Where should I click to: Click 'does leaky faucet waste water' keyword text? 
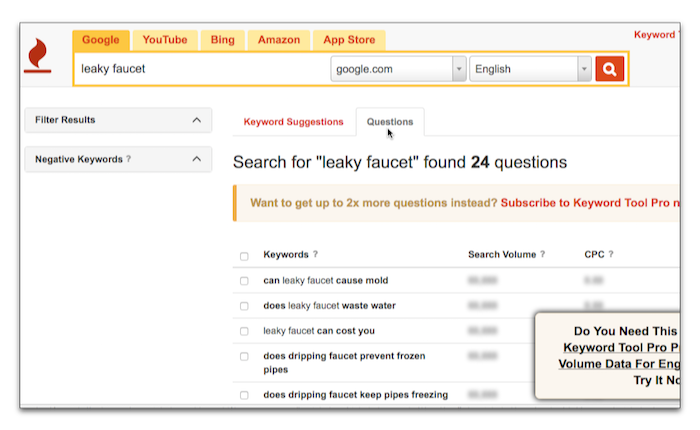[x=329, y=306]
